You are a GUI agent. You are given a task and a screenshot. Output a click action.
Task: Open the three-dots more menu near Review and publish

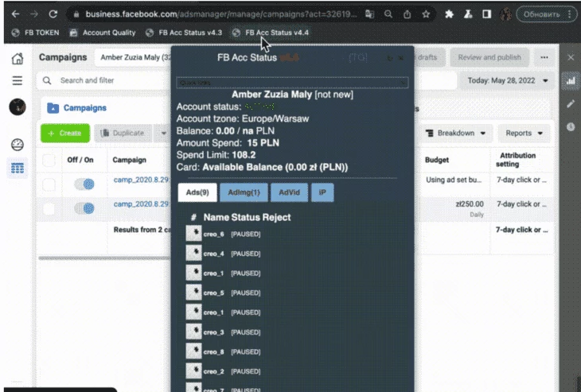544,57
